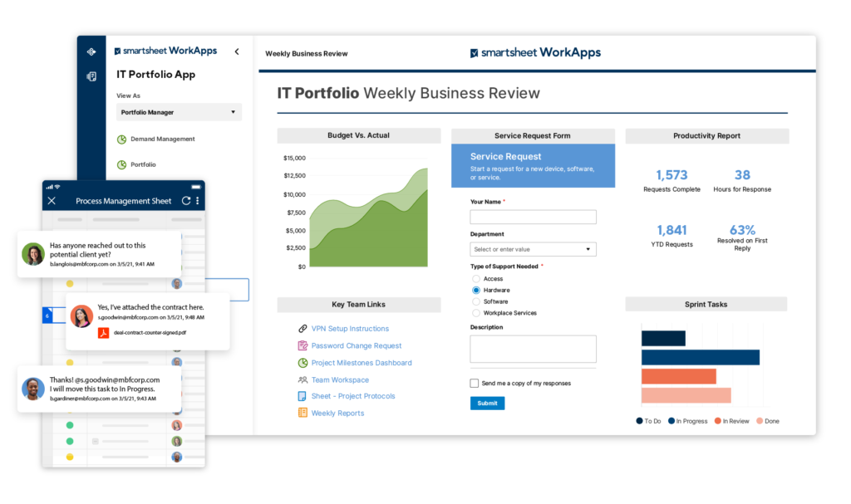The width and height of the screenshot is (851, 504).
Task: Click the In Review legend swatch
Action: (x=717, y=420)
